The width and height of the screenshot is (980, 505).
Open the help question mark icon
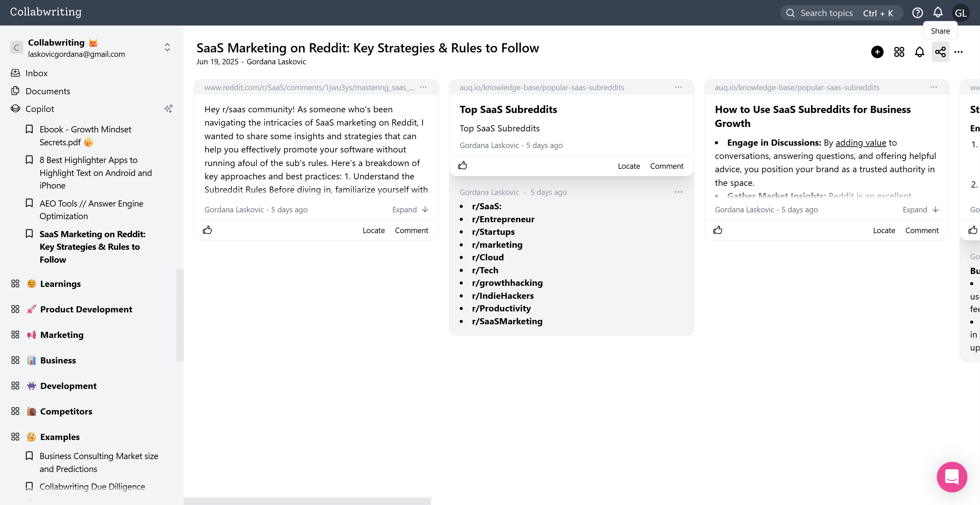[x=917, y=13]
